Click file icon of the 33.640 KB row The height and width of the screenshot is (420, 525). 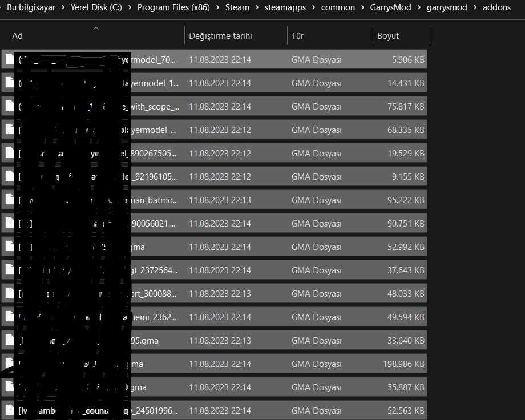9,341
